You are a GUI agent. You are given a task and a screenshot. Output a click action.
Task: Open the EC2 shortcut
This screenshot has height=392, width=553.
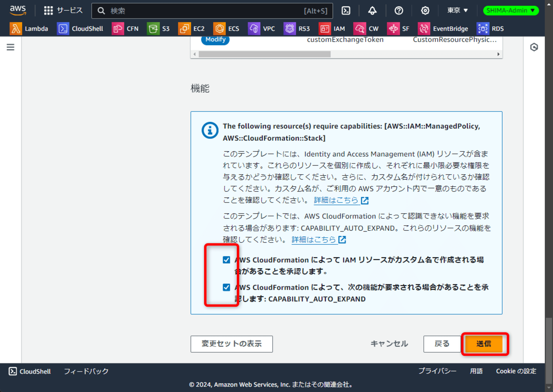click(191, 28)
